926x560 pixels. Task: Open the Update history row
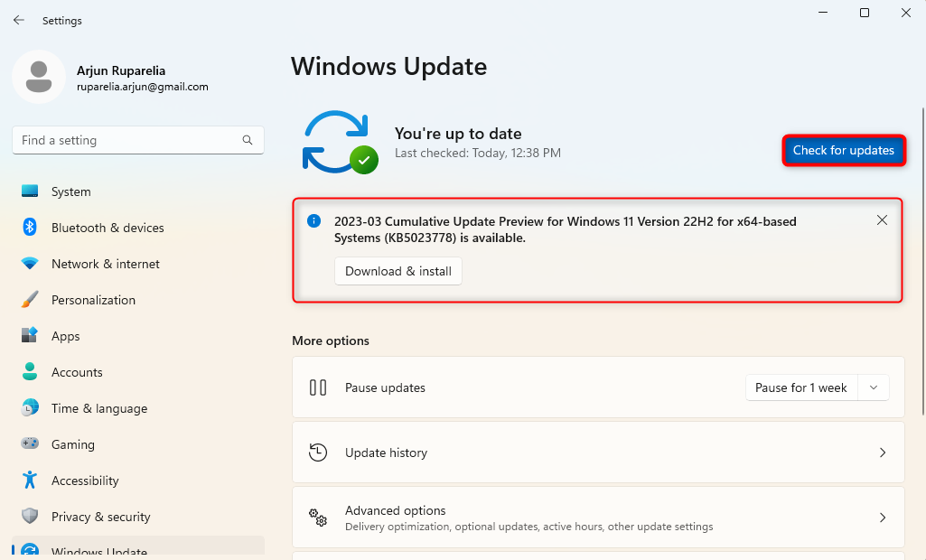click(598, 453)
